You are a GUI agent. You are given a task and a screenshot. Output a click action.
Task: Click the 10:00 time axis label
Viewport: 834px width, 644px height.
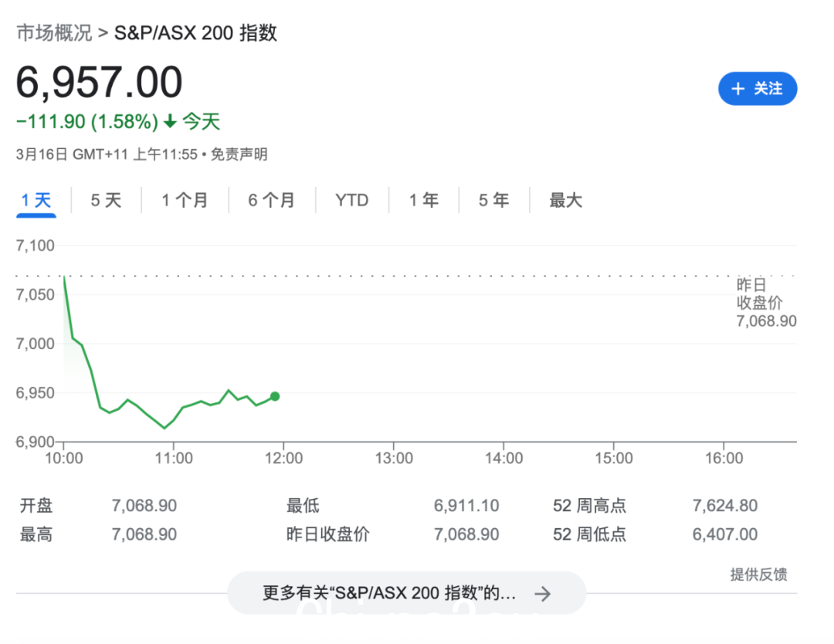point(64,458)
